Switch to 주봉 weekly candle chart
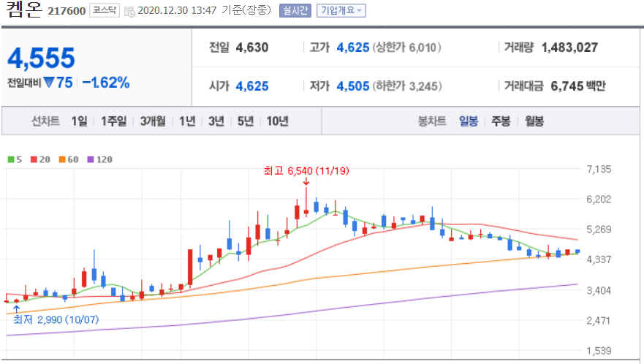This screenshot has height=364, width=644. 501,121
